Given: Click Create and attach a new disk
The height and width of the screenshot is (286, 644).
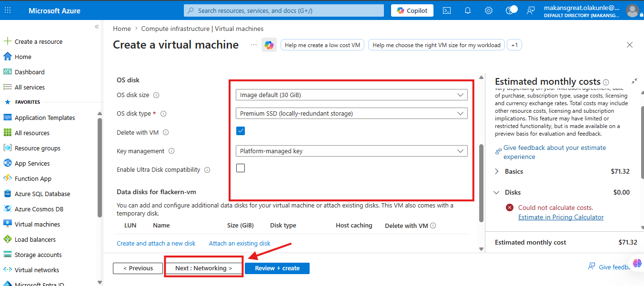Looking at the screenshot, I should [x=156, y=243].
